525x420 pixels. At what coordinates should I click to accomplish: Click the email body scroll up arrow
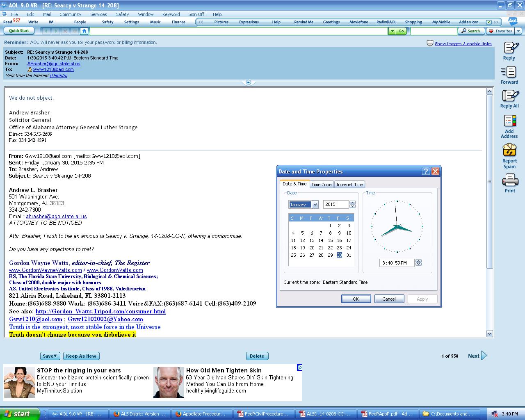click(489, 91)
